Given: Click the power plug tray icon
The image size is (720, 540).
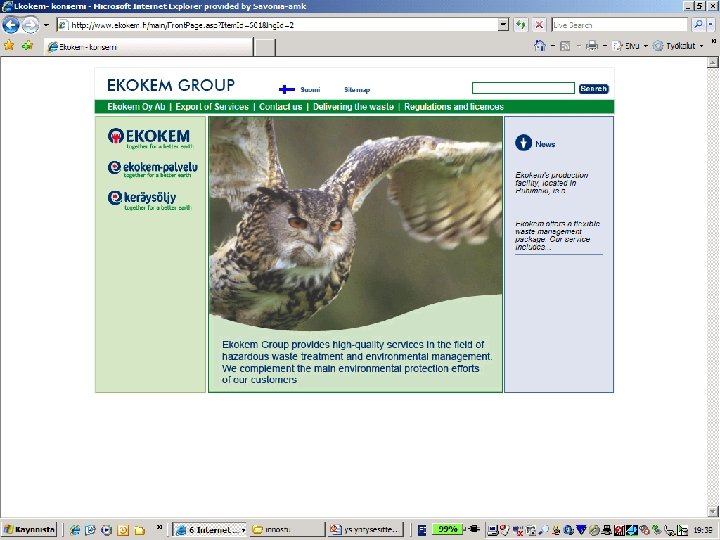Looking at the screenshot, I should point(473,529).
